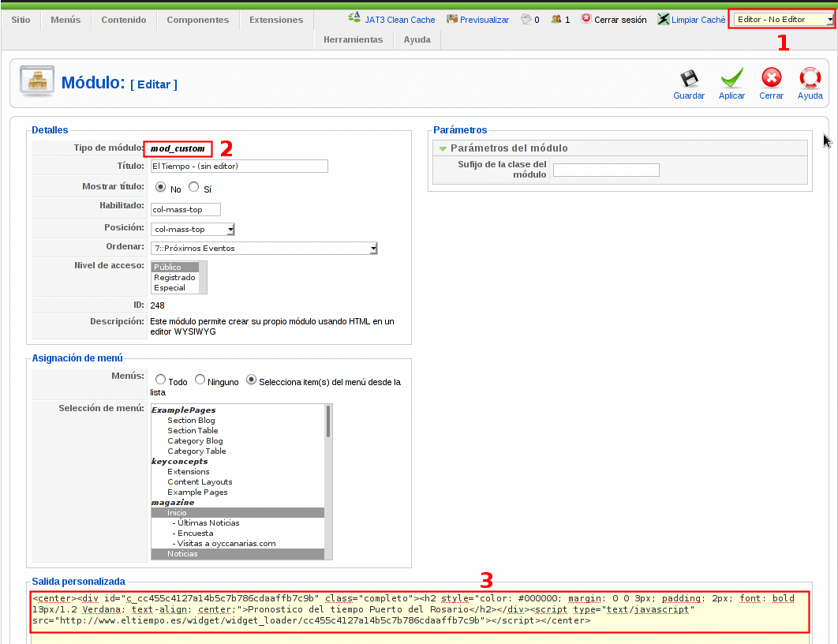Collapse the Parámetros del módulo panel
Screen dimensions: 838x644
pyautogui.click(x=443, y=148)
